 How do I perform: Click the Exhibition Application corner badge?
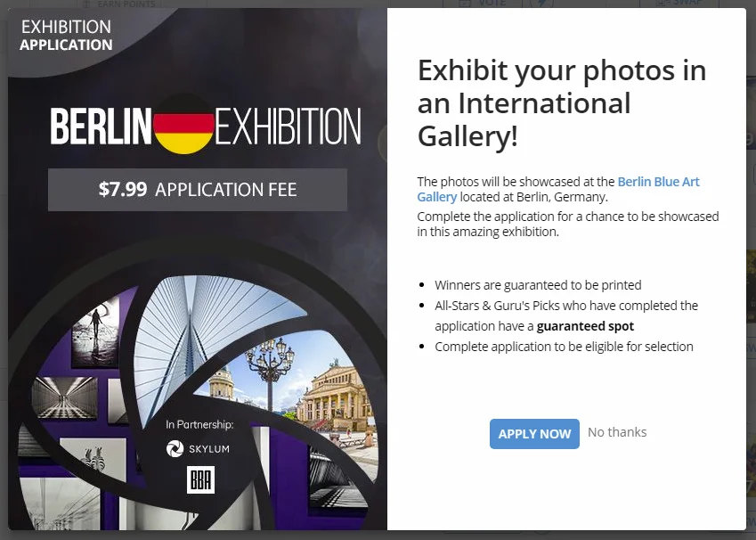tap(66, 36)
